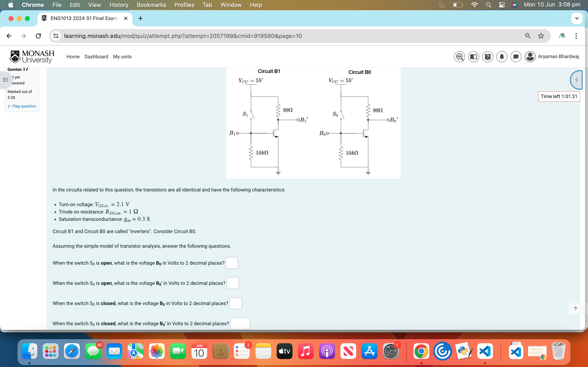
Task: Expand the right side drawer chevron
Action: pos(576,80)
